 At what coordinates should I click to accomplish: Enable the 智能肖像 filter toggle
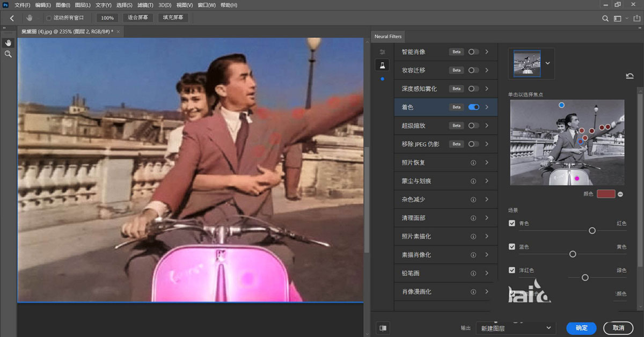(473, 52)
